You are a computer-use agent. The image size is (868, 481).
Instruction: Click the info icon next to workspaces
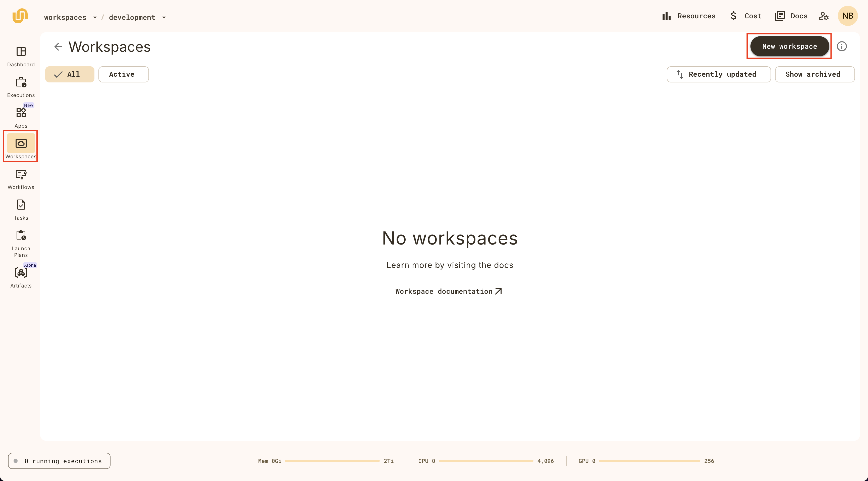842,46
